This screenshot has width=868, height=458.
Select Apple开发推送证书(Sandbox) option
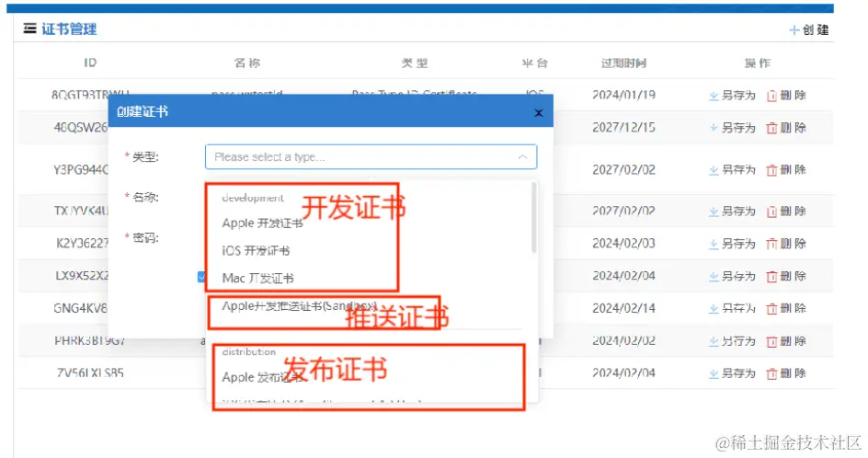tap(300, 305)
